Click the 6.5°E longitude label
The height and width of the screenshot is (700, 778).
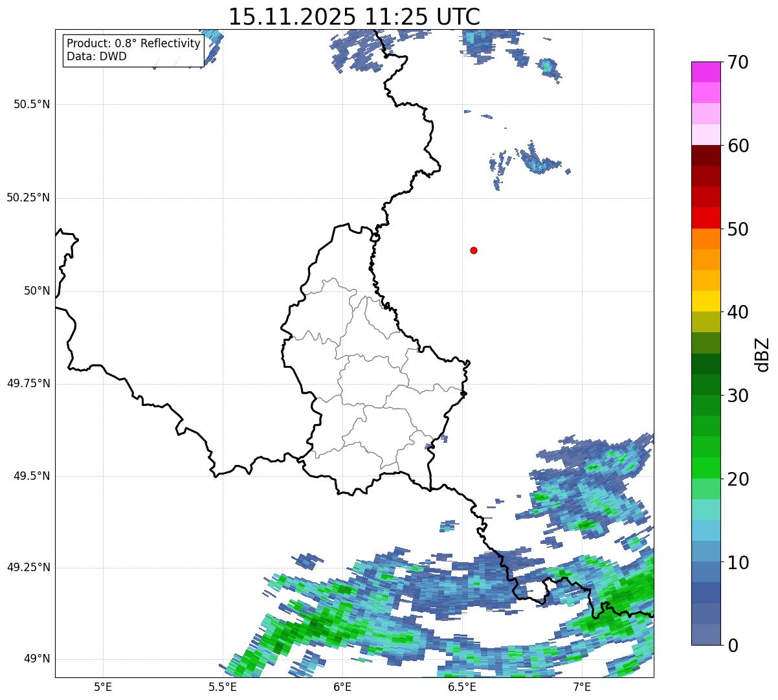point(462,687)
